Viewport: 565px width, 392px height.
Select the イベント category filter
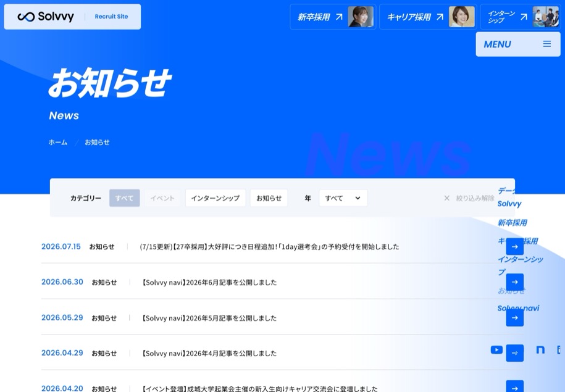pos(162,198)
